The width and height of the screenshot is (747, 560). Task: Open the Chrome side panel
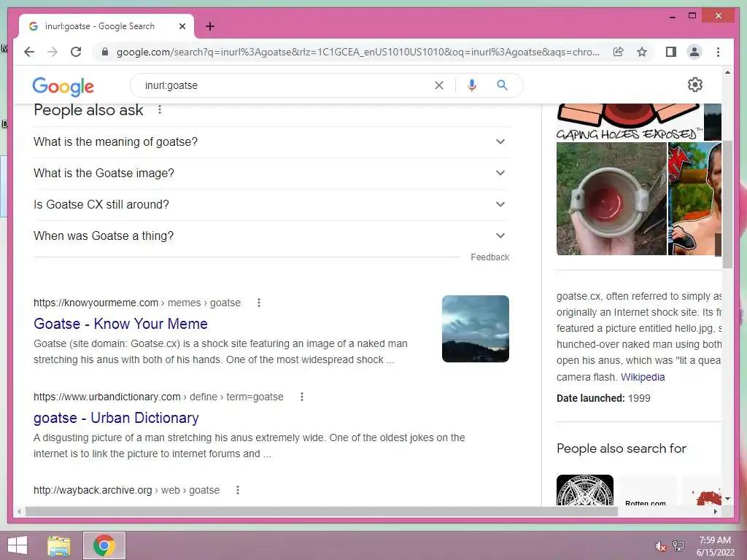(x=671, y=52)
